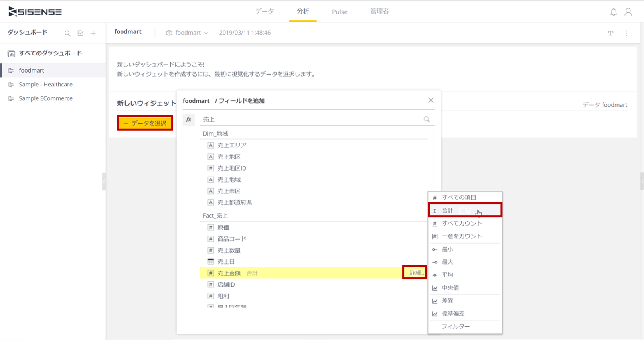
Task: Expand the right panel handle
Action: click(x=642, y=181)
